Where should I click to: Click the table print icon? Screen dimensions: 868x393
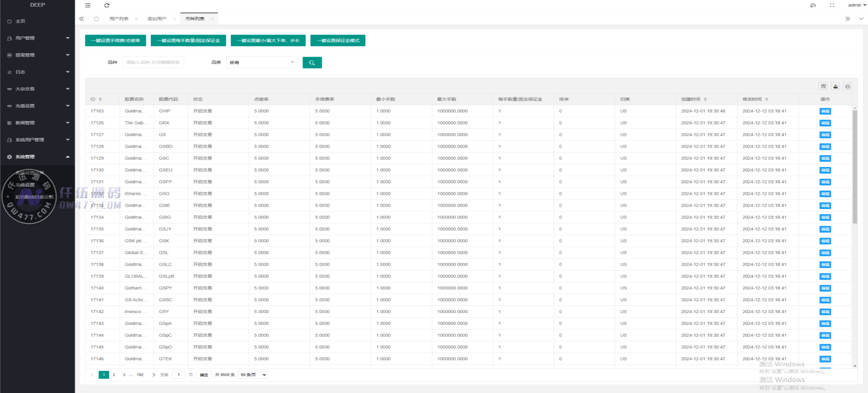point(847,86)
